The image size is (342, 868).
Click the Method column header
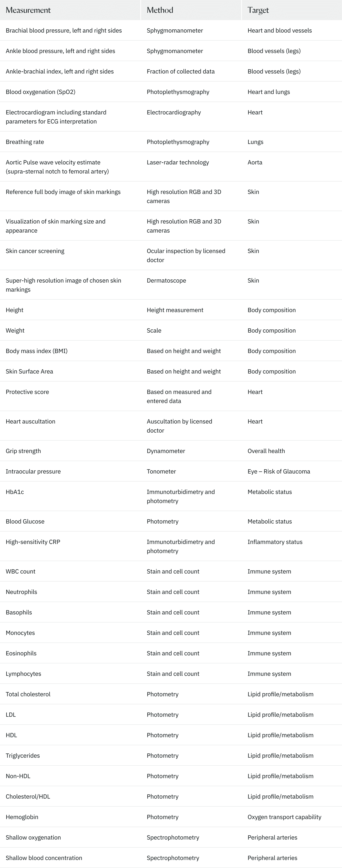click(x=160, y=10)
